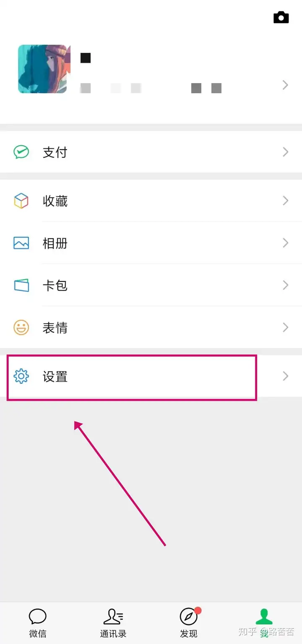Click the chevron on 设置 row
Viewport: 302px width, 644px height.
(x=286, y=376)
